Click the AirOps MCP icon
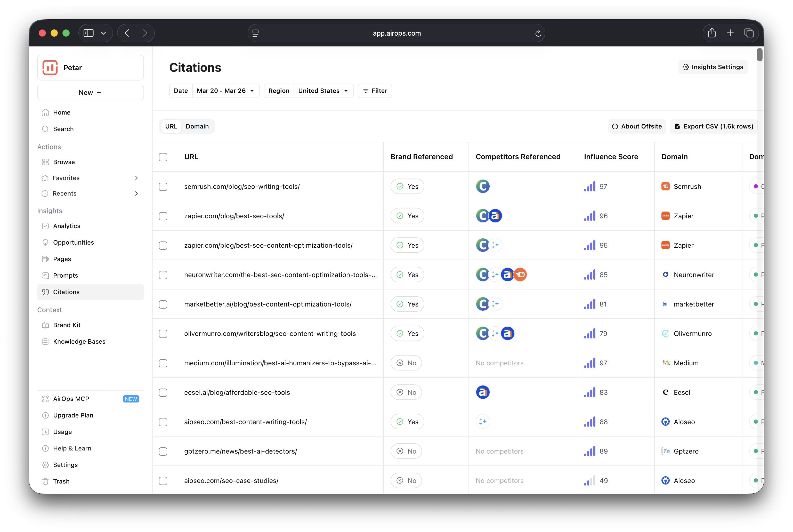 pos(45,399)
